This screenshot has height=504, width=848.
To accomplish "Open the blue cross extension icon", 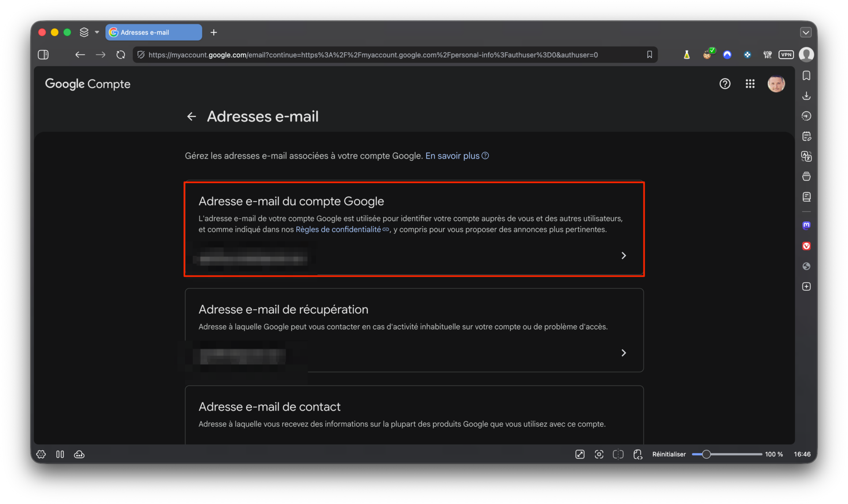I will click(747, 55).
